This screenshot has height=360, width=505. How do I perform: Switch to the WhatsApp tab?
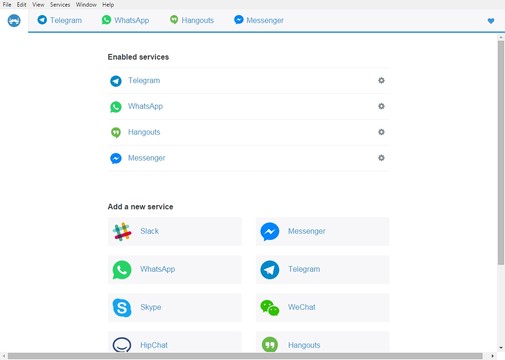coord(125,20)
